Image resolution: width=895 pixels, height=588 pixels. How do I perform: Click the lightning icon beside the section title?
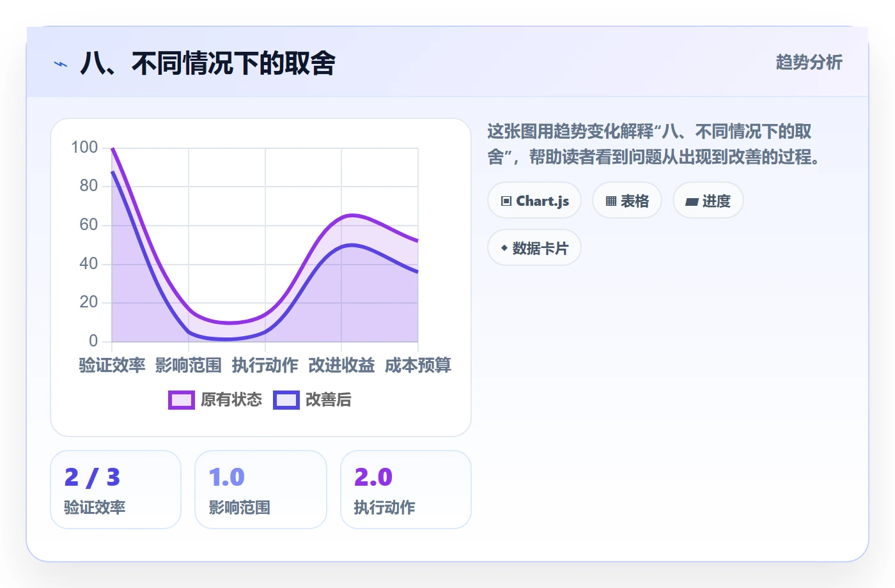click(61, 64)
